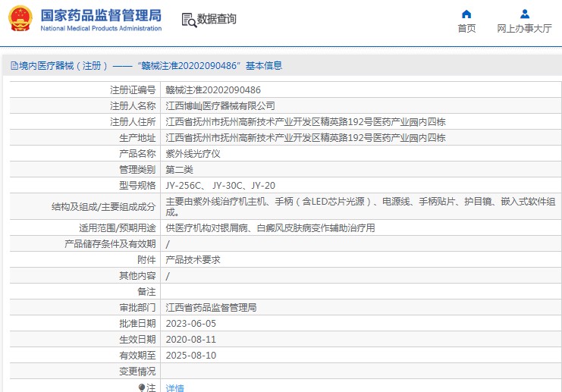Click 产品技术要求 in 附件 row

pyautogui.click(x=193, y=260)
